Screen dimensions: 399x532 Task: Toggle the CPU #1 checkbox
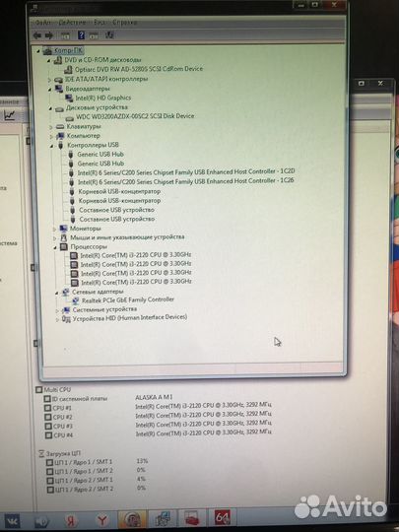[x=47, y=408]
